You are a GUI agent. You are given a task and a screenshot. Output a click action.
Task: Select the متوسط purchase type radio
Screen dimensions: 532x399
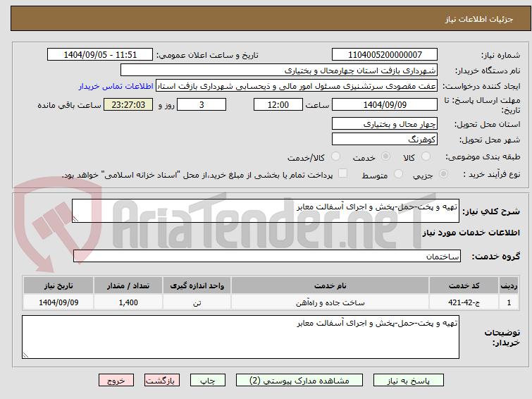tap(398, 174)
